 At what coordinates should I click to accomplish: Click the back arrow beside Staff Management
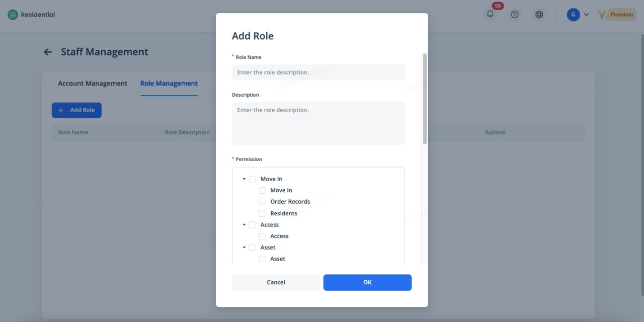pyautogui.click(x=48, y=52)
